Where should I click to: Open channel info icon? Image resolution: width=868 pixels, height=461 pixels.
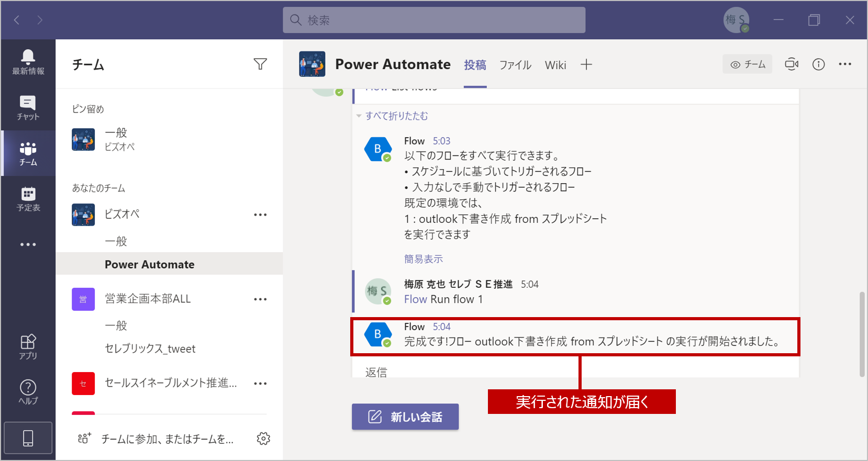click(818, 64)
